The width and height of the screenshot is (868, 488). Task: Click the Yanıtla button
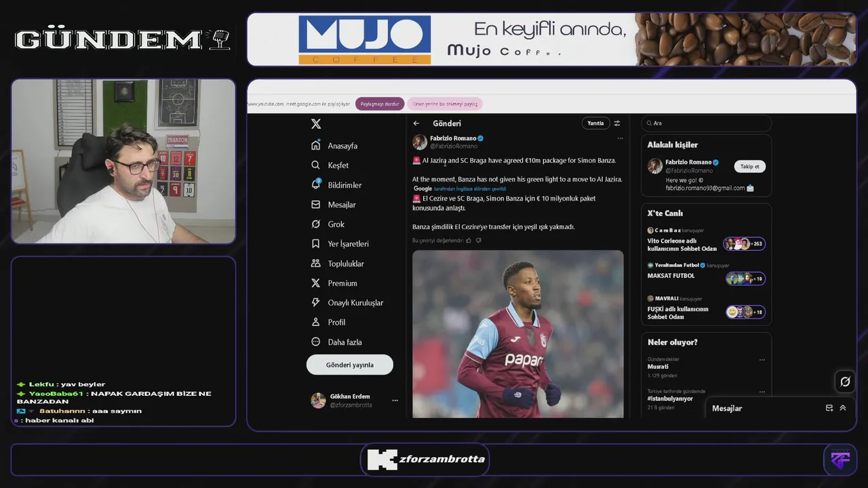(x=595, y=123)
